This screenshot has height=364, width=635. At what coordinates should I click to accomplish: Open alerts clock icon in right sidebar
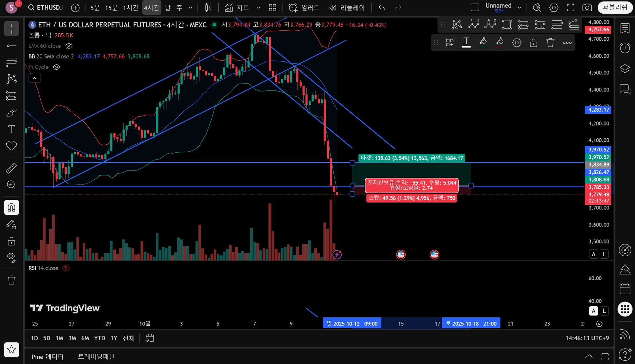pyautogui.click(x=625, y=48)
